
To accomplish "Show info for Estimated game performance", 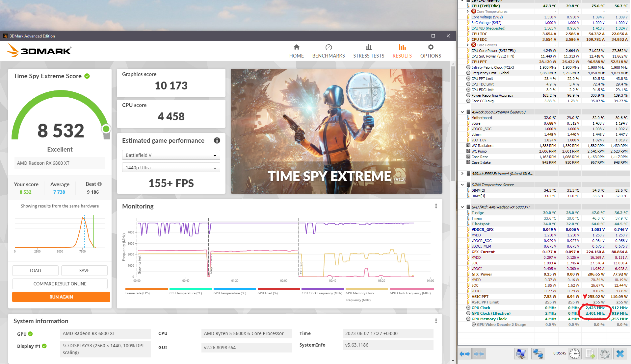I will click(217, 140).
